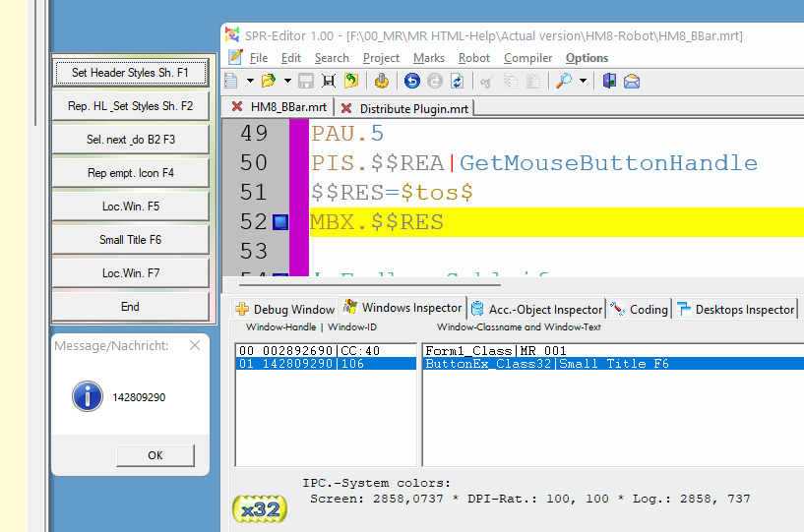Click the x32 badge icon

[260, 508]
